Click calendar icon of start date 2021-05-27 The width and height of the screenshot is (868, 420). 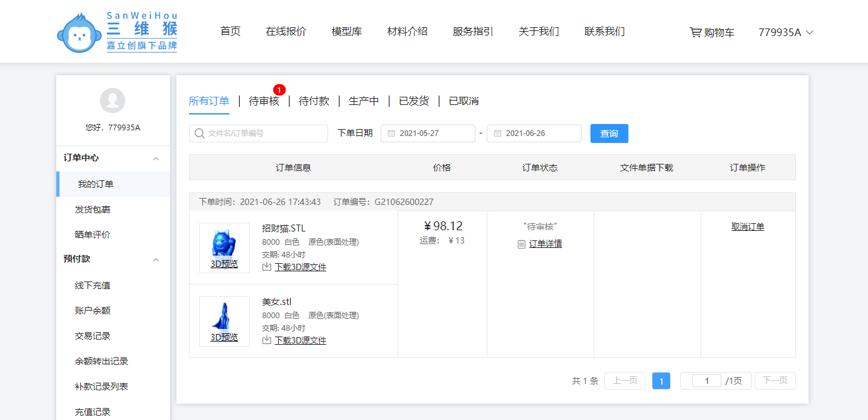click(391, 133)
